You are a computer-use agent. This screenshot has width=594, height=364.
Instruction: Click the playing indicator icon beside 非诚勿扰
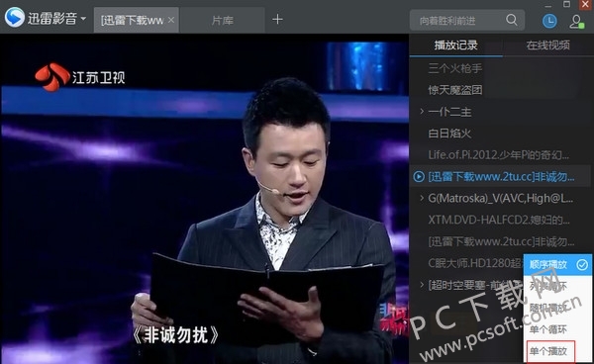coord(419,176)
